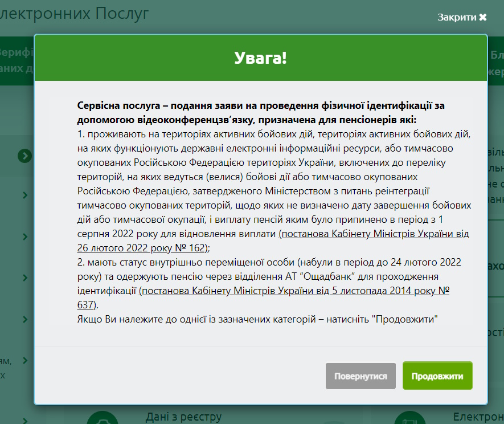Click the X icon next to Закрити
Screen dimensions: 504x424
(483, 17)
